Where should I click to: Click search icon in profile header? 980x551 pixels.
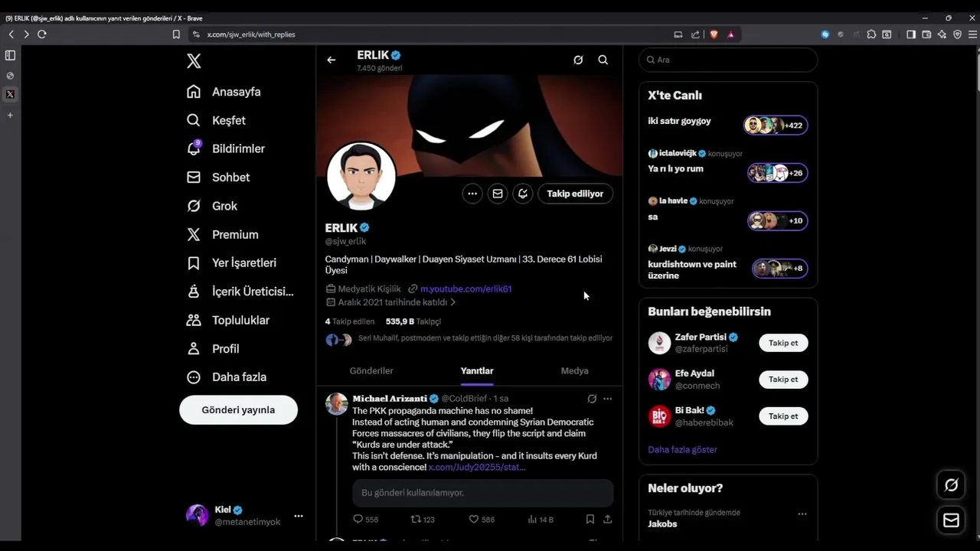603,60
